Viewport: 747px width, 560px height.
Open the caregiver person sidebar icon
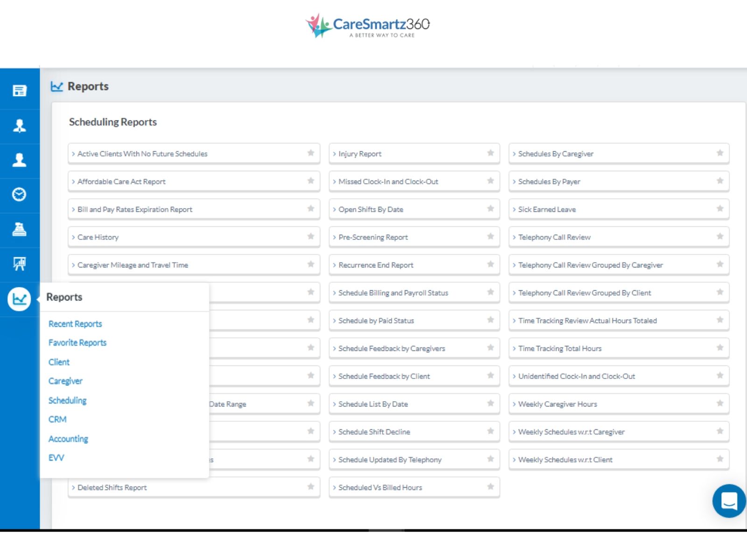[20, 160]
